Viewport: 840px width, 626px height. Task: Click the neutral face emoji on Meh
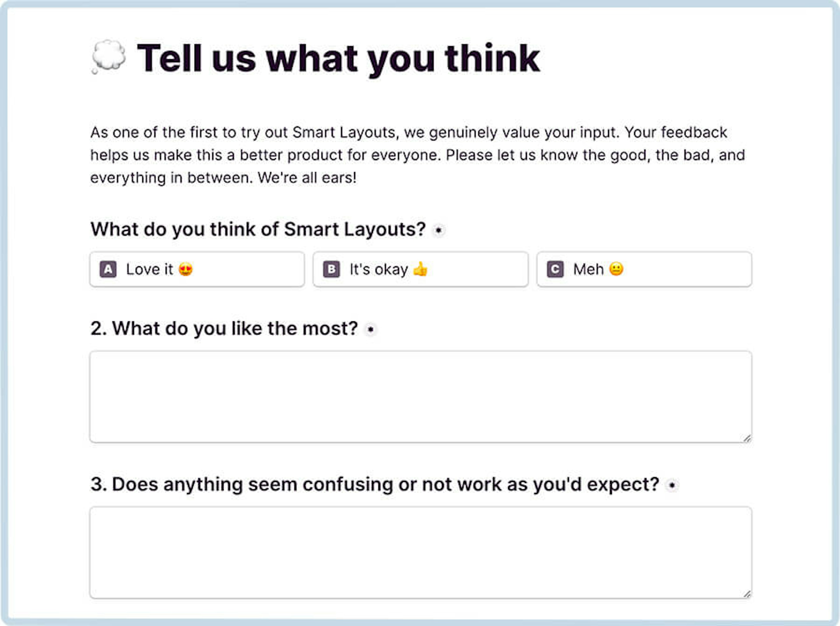point(616,269)
